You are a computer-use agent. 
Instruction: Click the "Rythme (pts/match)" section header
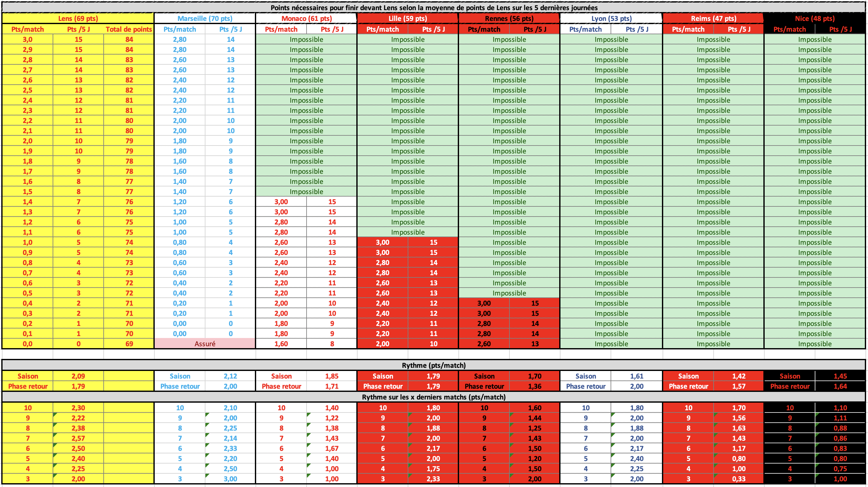pyautogui.click(x=434, y=365)
